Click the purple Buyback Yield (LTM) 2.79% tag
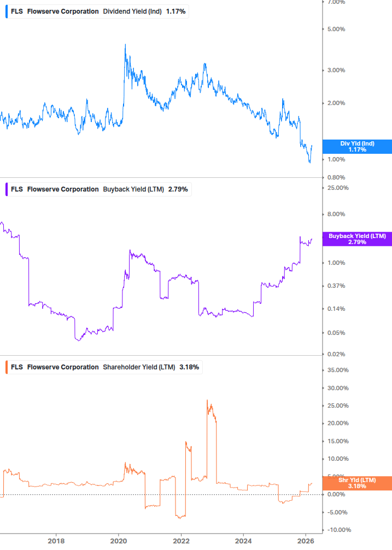 [x=357, y=239]
